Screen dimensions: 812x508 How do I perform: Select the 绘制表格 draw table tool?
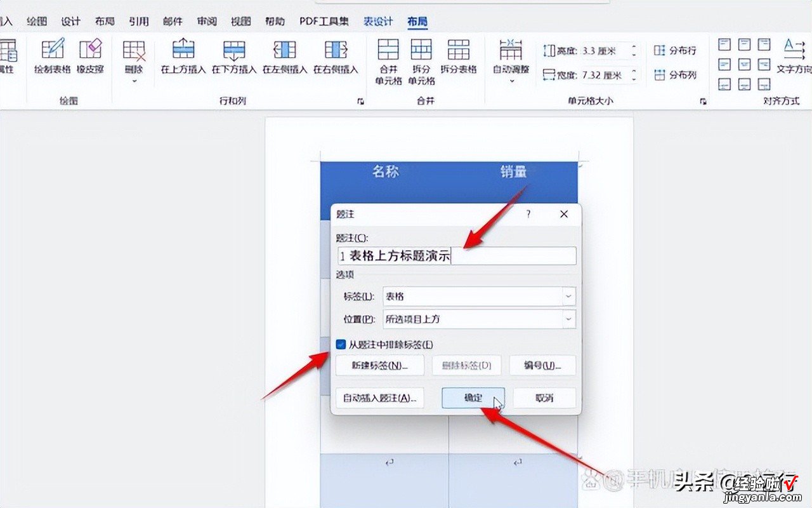52,56
